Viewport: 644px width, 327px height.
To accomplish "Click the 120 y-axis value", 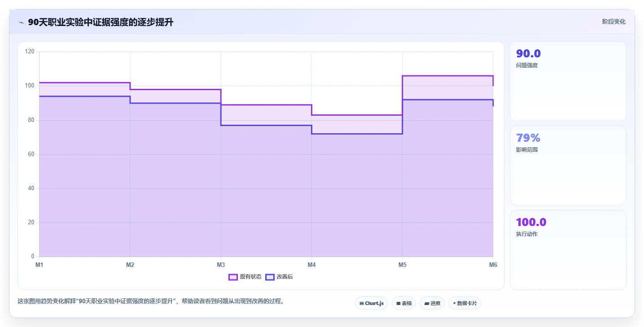I will (x=30, y=52).
